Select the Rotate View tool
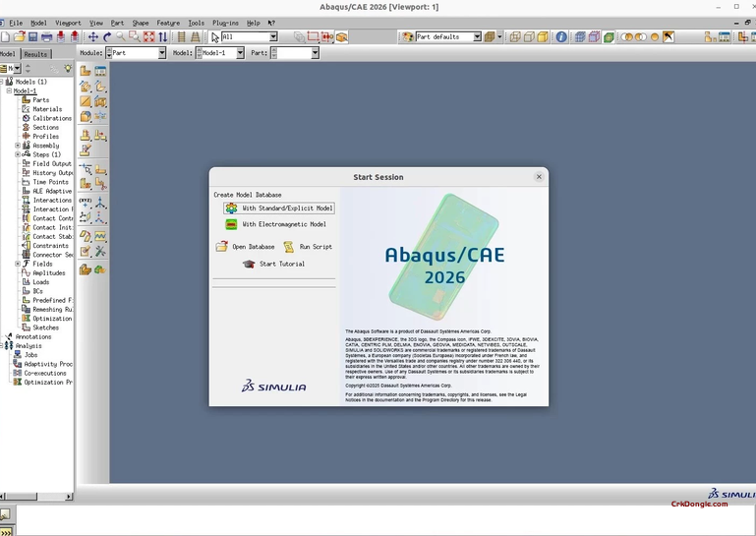 click(x=107, y=36)
